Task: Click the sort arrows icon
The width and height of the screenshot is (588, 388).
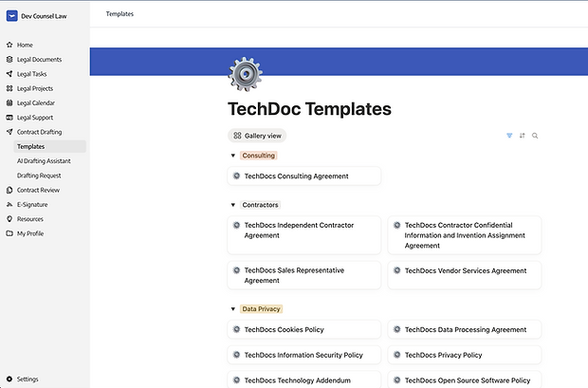Action: (522, 136)
